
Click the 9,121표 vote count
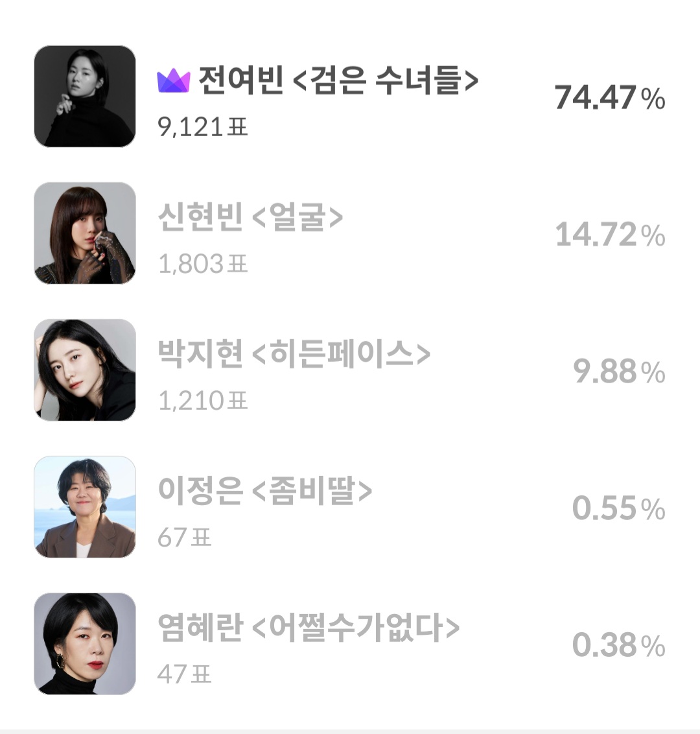click(203, 127)
